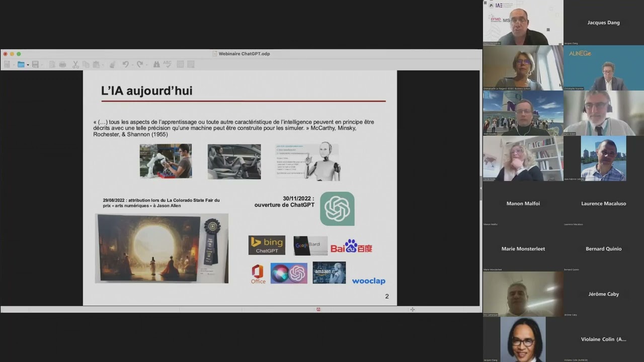Select Alain Goudey's video tile

click(x=523, y=113)
